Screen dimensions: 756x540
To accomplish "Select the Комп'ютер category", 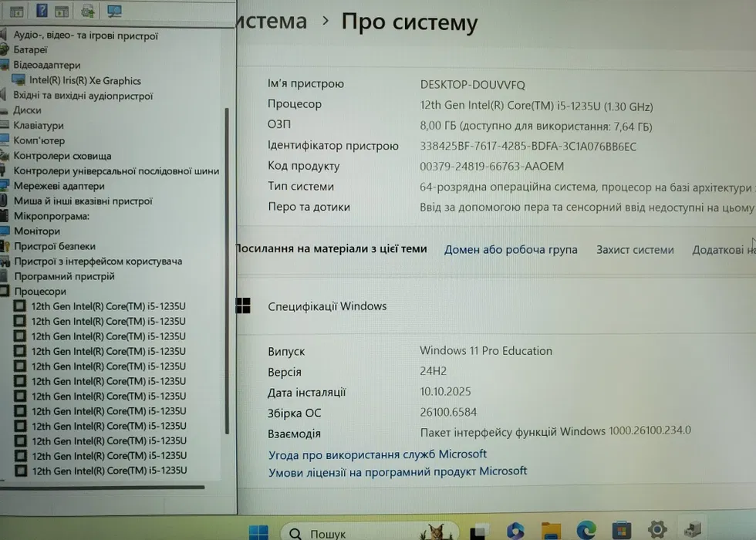I will (39, 140).
